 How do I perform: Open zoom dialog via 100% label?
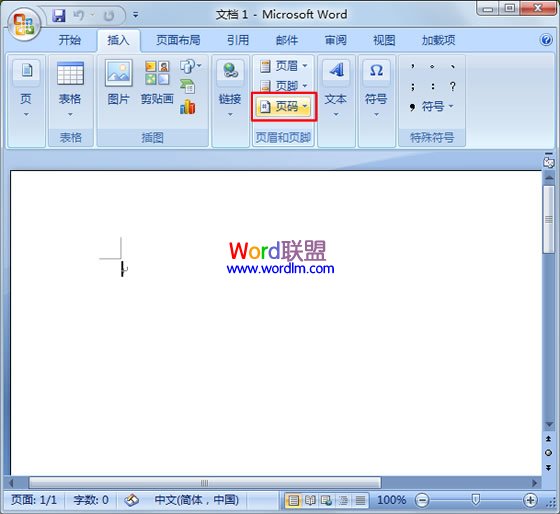click(391, 500)
